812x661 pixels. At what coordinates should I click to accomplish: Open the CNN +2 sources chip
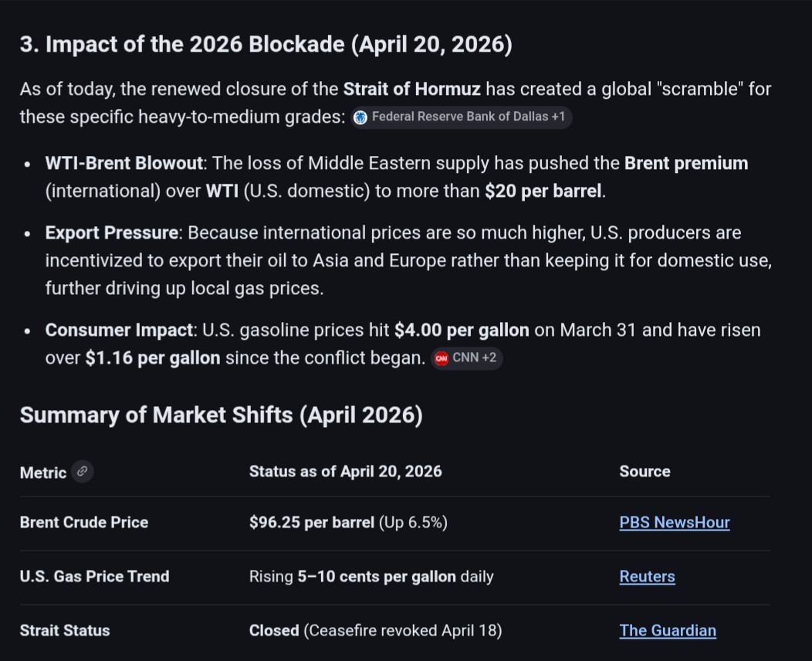467,358
